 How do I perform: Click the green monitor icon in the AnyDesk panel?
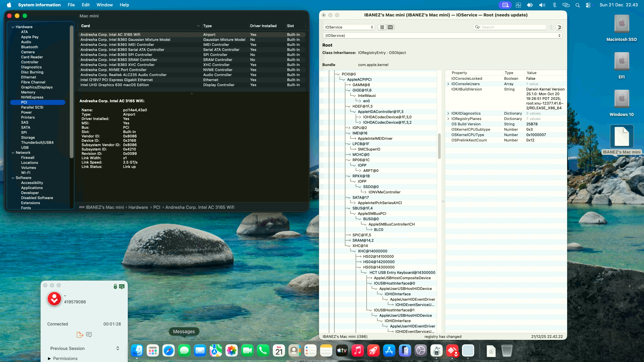coord(122,286)
